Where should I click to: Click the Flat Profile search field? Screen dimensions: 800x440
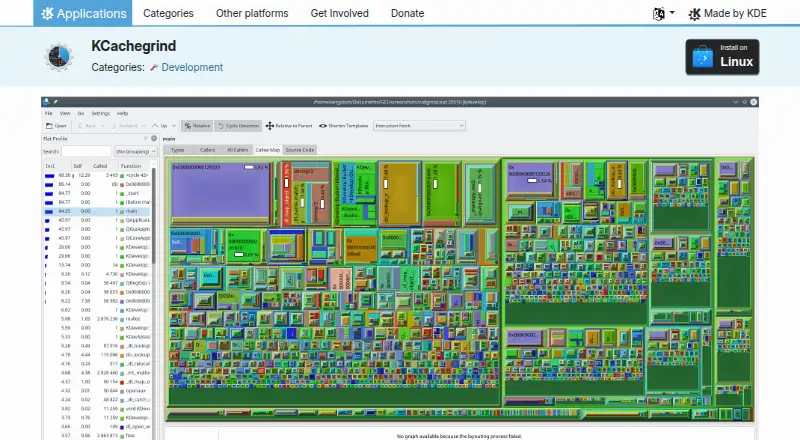click(x=86, y=152)
